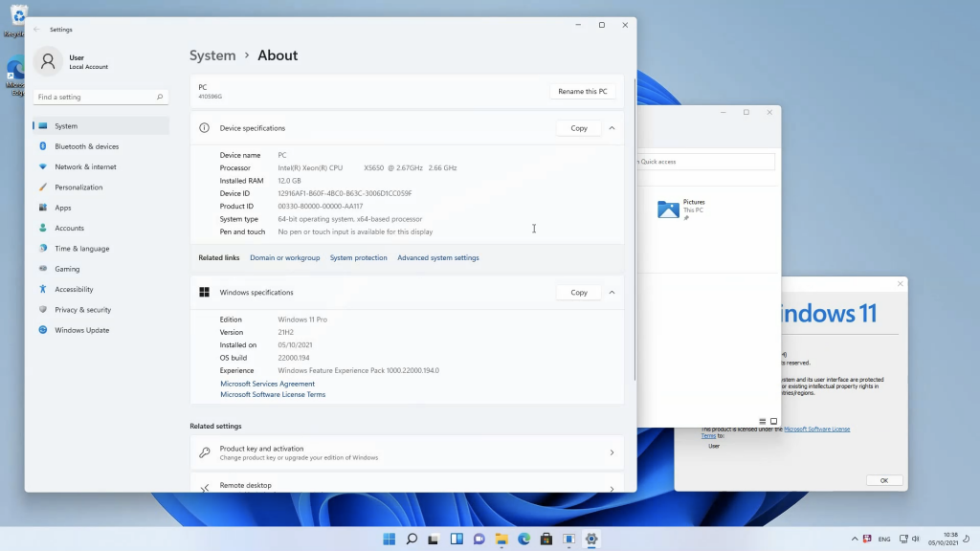This screenshot has width=980, height=551.
Task: Open Microsoft Software License Terms in Settings
Action: pyautogui.click(x=273, y=394)
